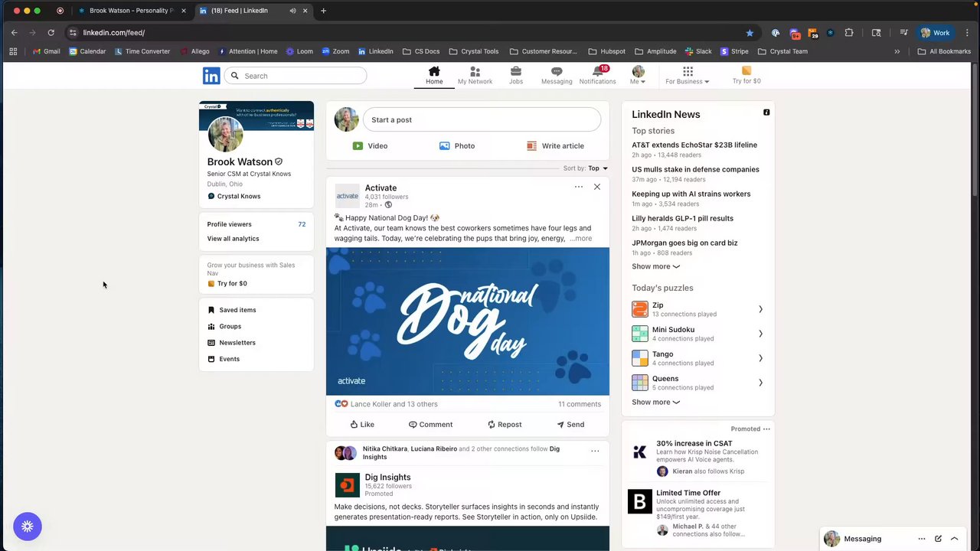View the 11 comments

click(x=580, y=404)
